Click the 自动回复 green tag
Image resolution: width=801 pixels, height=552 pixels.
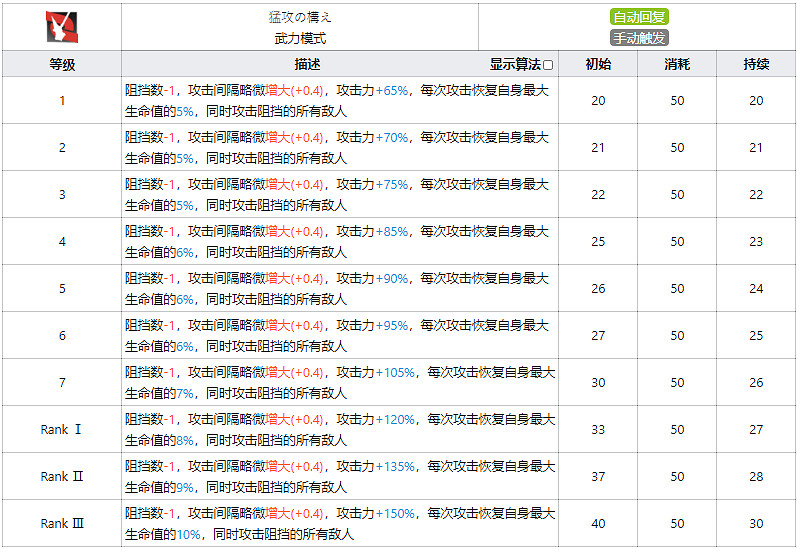pyautogui.click(x=639, y=17)
